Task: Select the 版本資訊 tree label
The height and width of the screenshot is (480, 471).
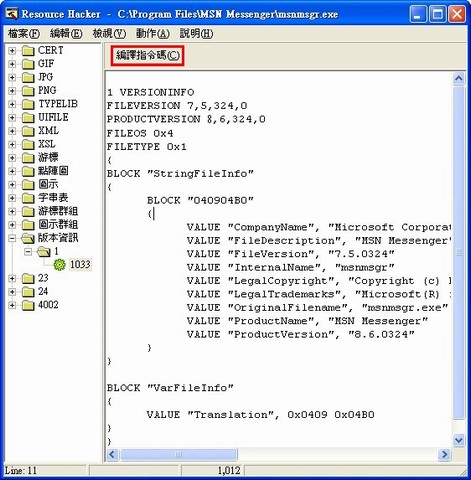Action: click(x=58, y=238)
